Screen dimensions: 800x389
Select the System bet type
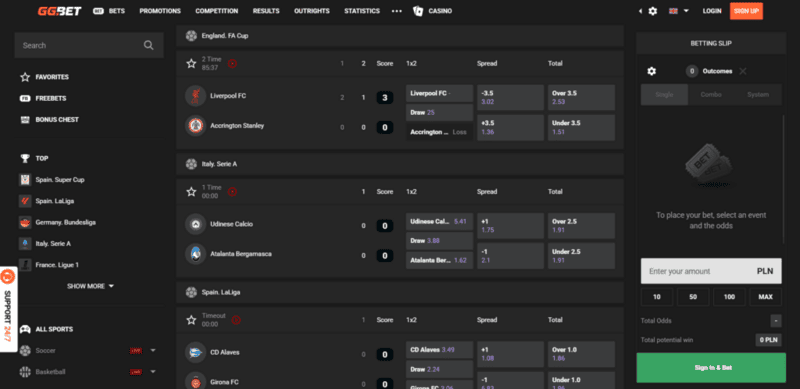click(758, 95)
